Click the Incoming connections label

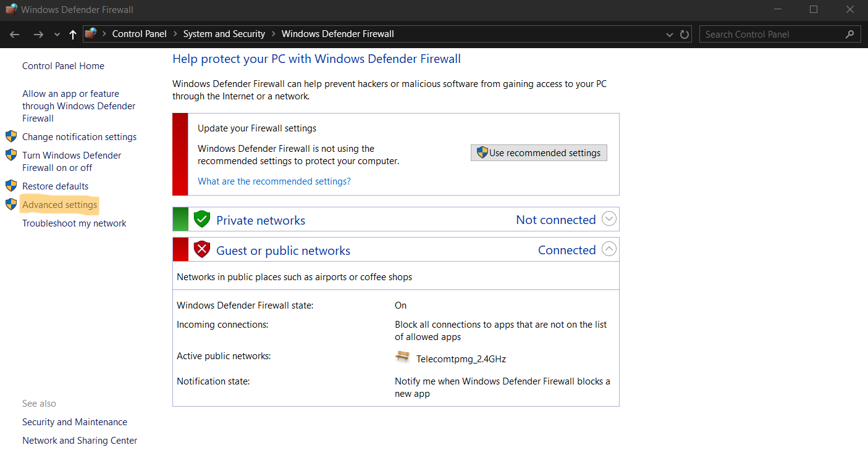pos(222,325)
